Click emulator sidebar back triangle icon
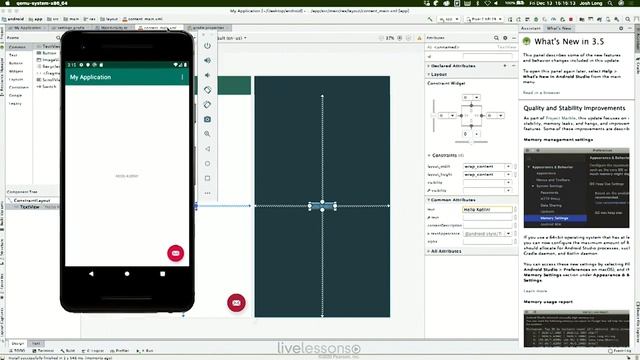640x360 pixels. click(x=207, y=149)
